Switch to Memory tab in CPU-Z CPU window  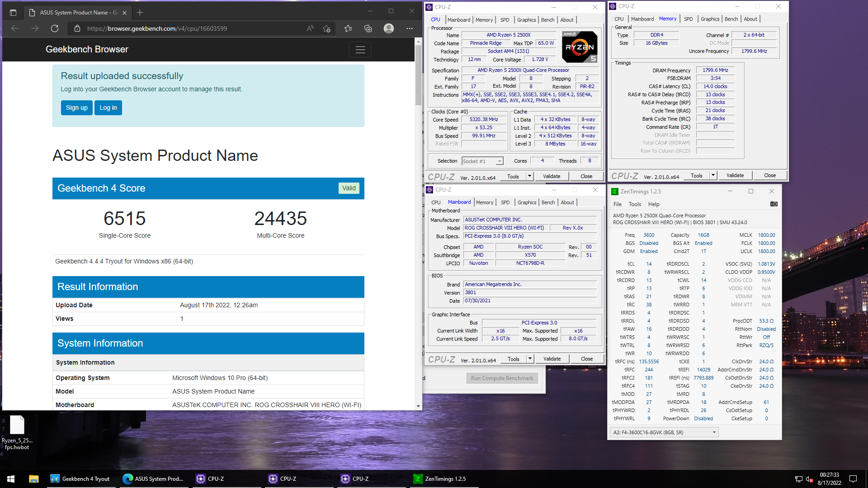(484, 20)
